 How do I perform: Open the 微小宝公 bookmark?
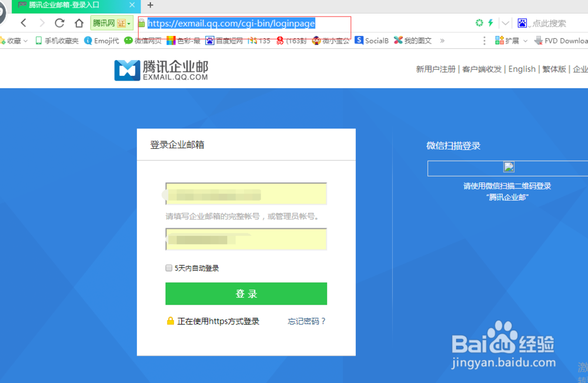[330, 41]
